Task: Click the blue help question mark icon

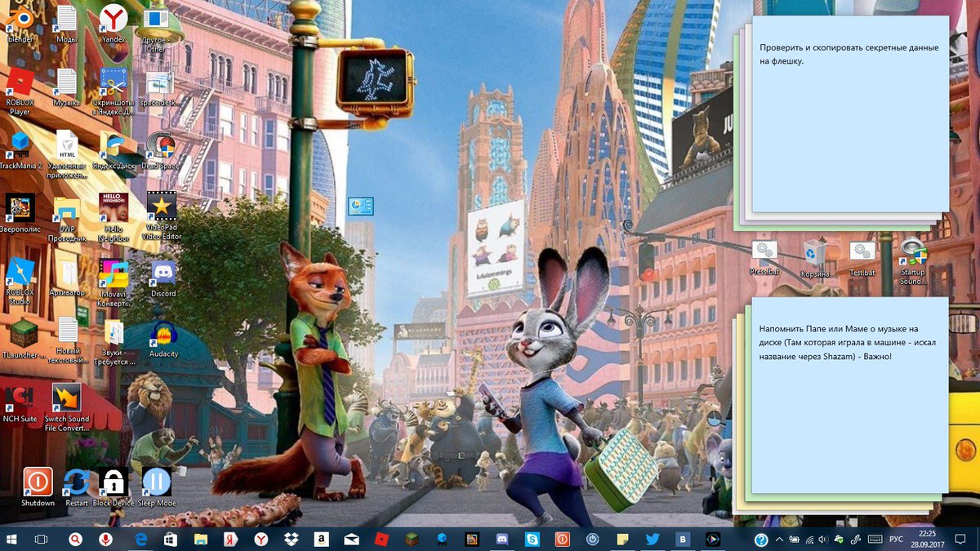Action: (x=760, y=540)
